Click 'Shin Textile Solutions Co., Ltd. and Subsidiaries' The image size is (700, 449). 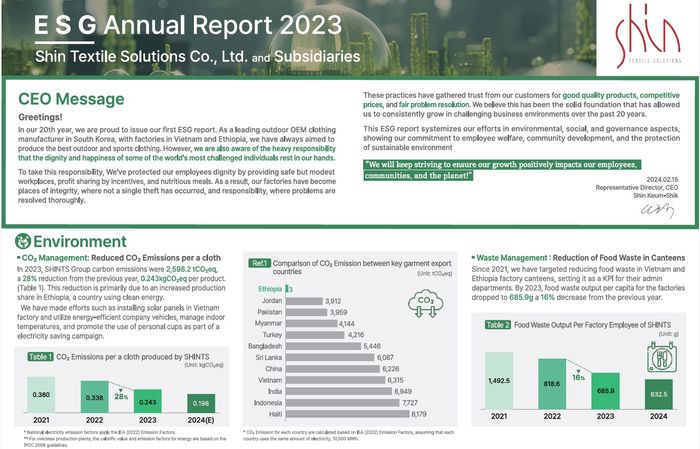(x=197, y=57)
